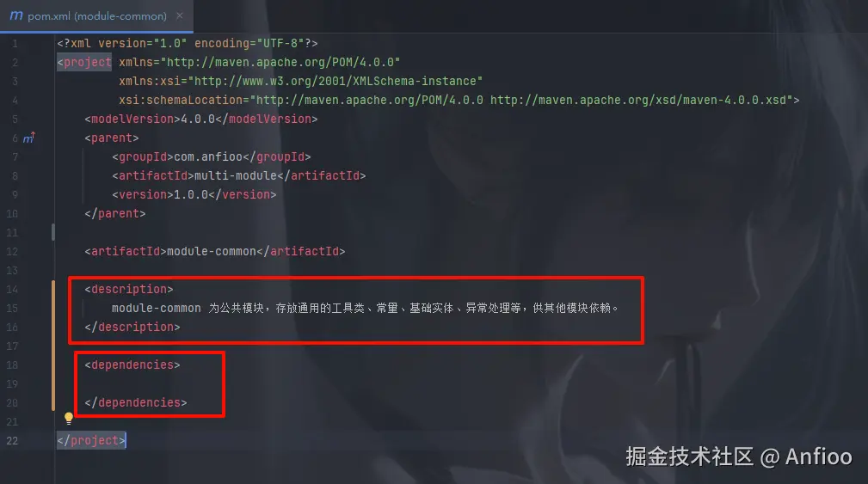Close the pom.xml (module-common) tab
This screenshot has height=484, width=868.
click(x=179, y=16)
